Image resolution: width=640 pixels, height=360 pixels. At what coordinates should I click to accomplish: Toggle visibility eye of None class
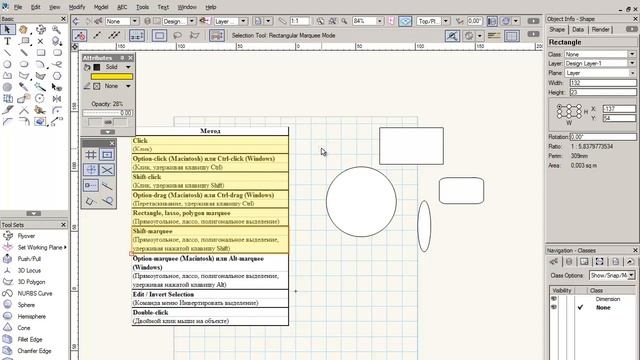(x=554, y=307)
